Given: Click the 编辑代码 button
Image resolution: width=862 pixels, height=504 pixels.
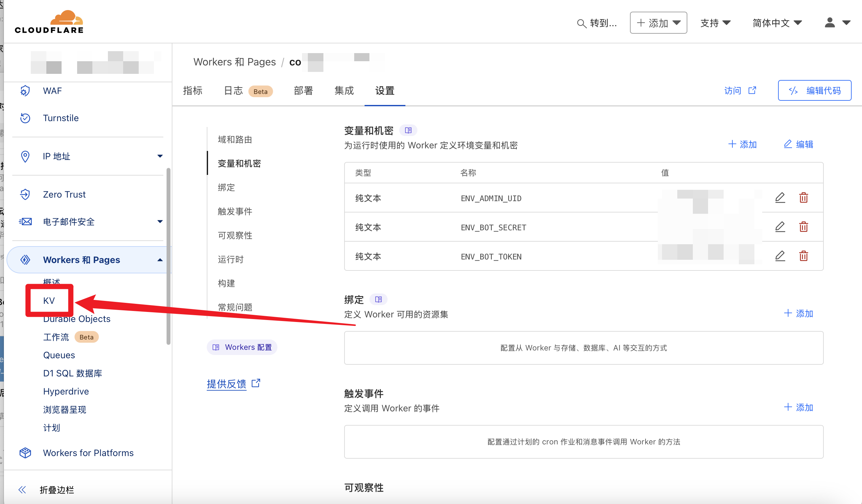Looking at the screenshot, I should pos(814,90).
